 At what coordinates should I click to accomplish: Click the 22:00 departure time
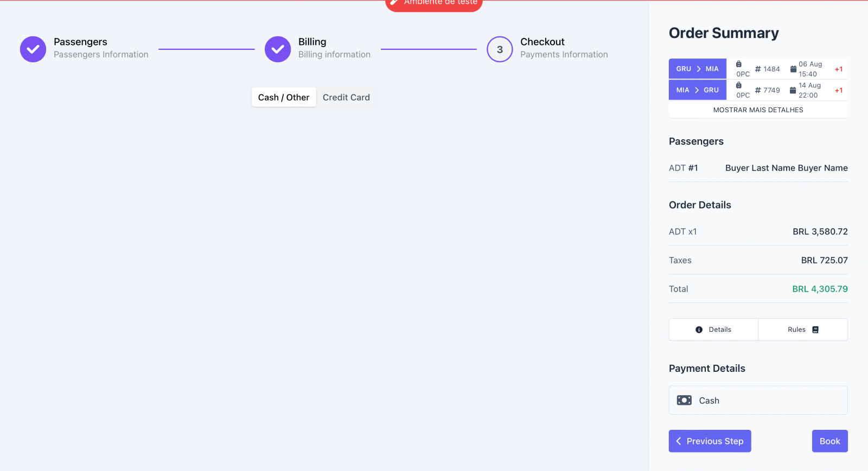pyautogui.click(x=808, y=95)
